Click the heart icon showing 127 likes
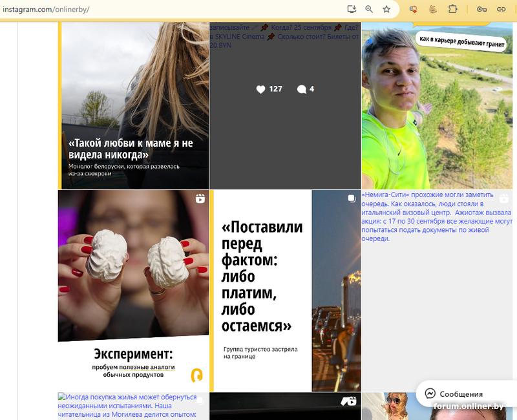This screenshot has width=517, height=420. click(260, 89)
